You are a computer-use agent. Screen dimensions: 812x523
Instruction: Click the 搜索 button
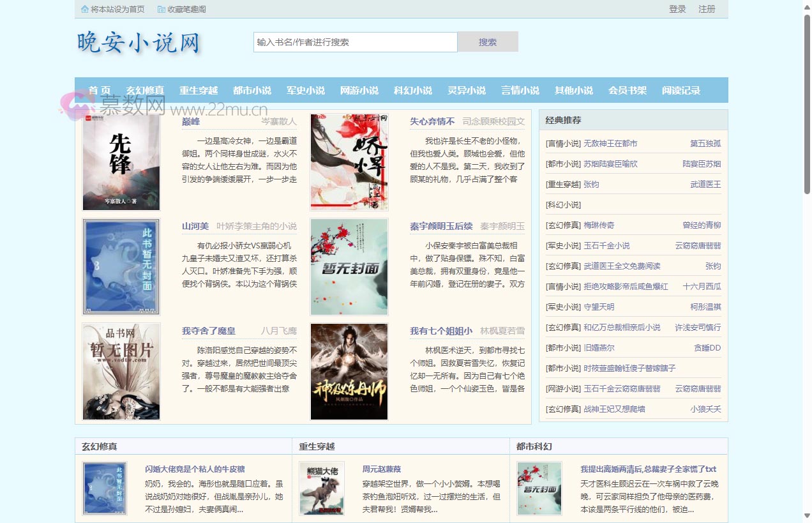(488, 42)
